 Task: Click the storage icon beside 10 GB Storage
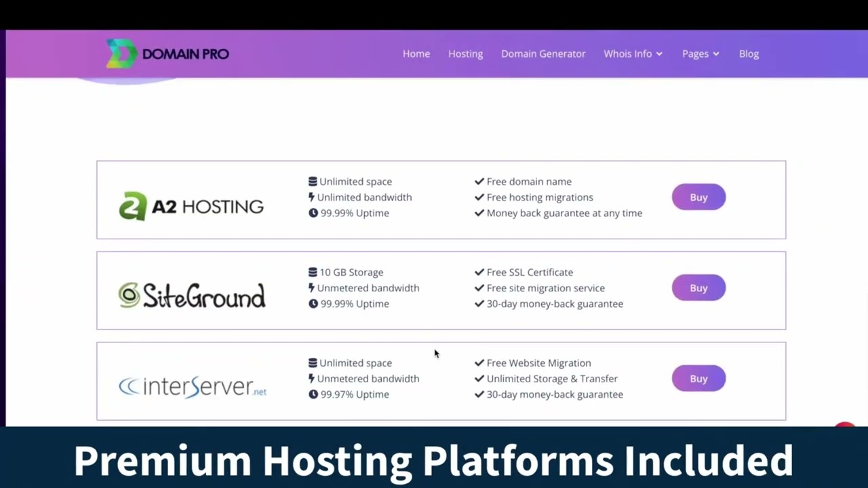[313, 272]
